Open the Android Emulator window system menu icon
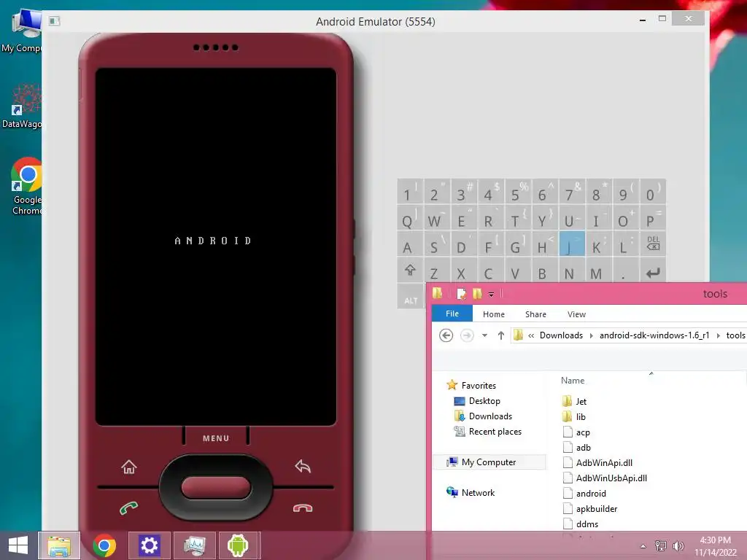The height and width of the screenshot is (560, 747). tap(54, 21)
